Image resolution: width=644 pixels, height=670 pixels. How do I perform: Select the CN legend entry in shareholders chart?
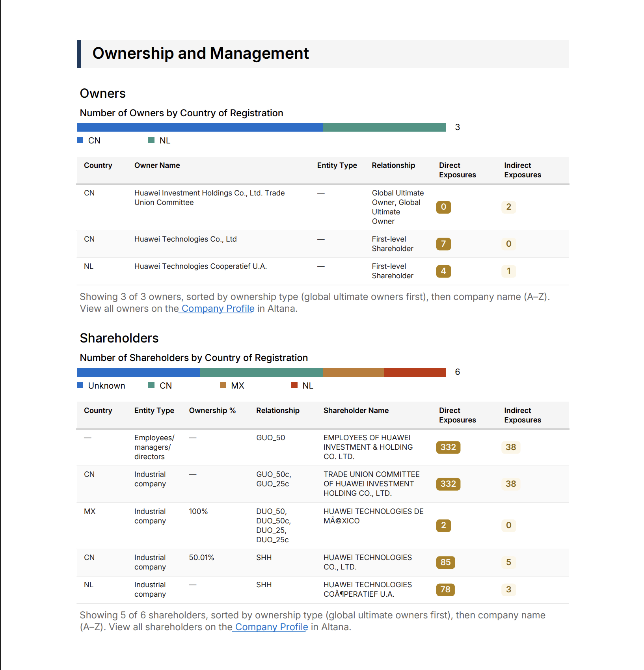point(160,386)
